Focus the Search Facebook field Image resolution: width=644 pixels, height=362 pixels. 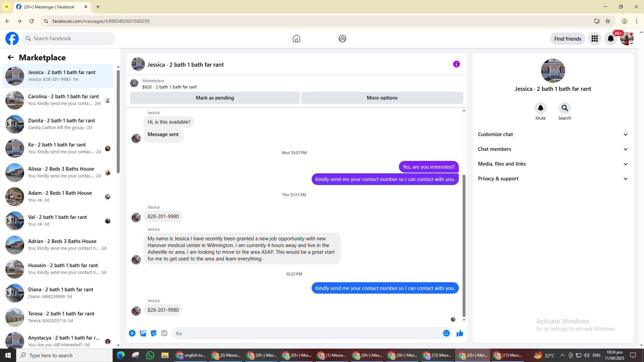coord(68,39)
